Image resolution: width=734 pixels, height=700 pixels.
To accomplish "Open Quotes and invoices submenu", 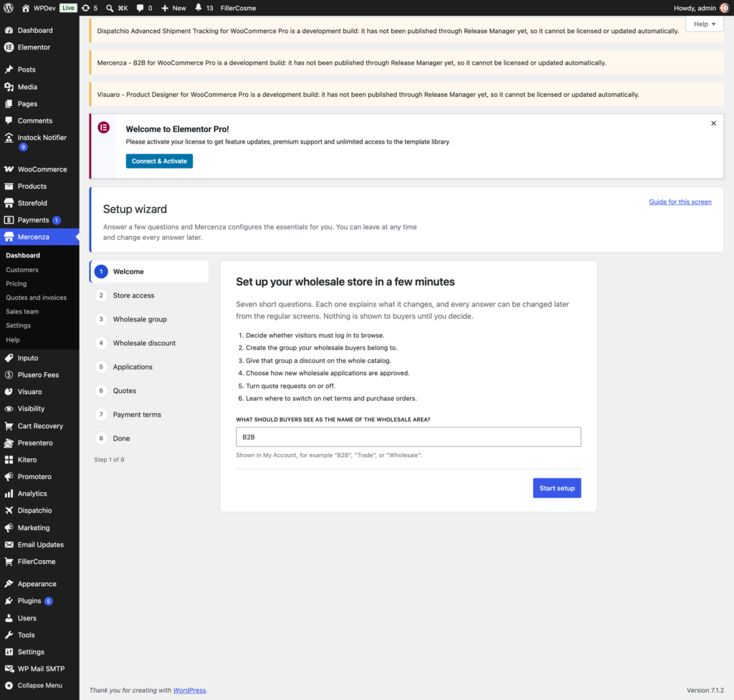I will (36, 298).
